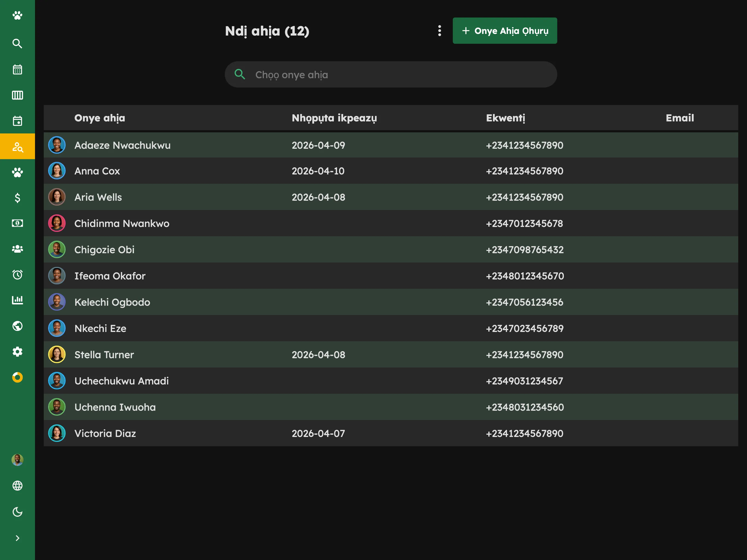The width and height of the screenshot is (747, 560).
Task: Open the three-dot more options menu
Action: [439, 31]
